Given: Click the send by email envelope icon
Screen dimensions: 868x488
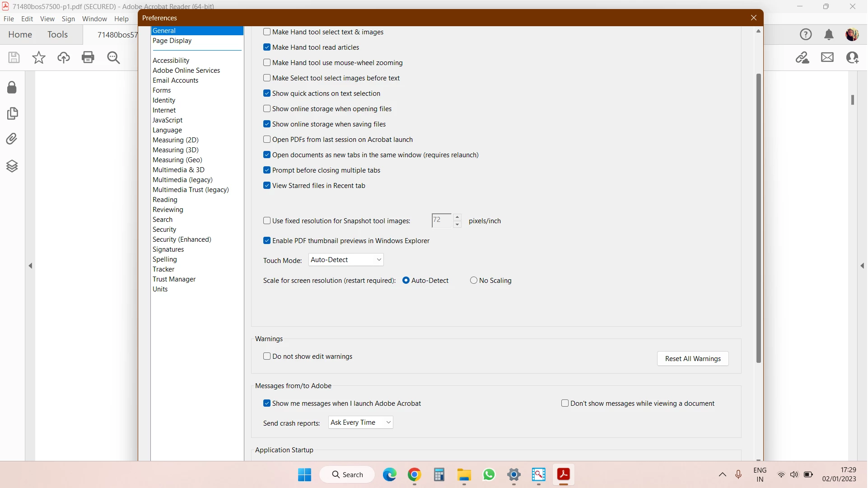Looking at the screenshot, I should [x=827, y=57].
